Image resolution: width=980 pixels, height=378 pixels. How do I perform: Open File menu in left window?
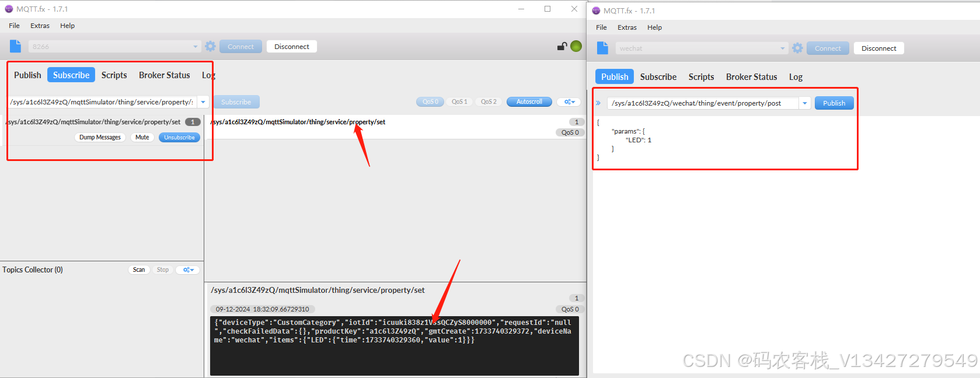click(x=15, y=26)
